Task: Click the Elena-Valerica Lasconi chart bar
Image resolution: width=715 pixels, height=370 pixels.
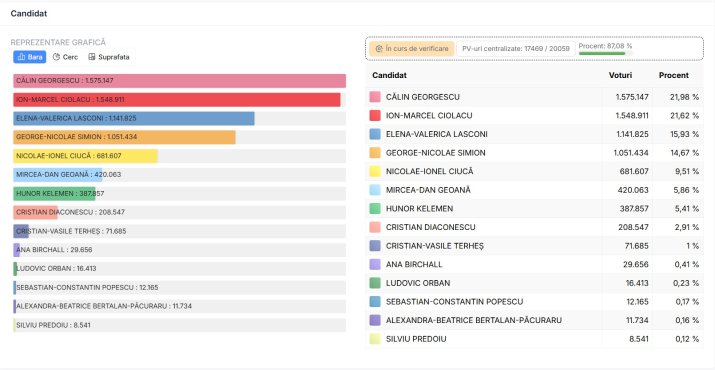Action: pos(134,118)
